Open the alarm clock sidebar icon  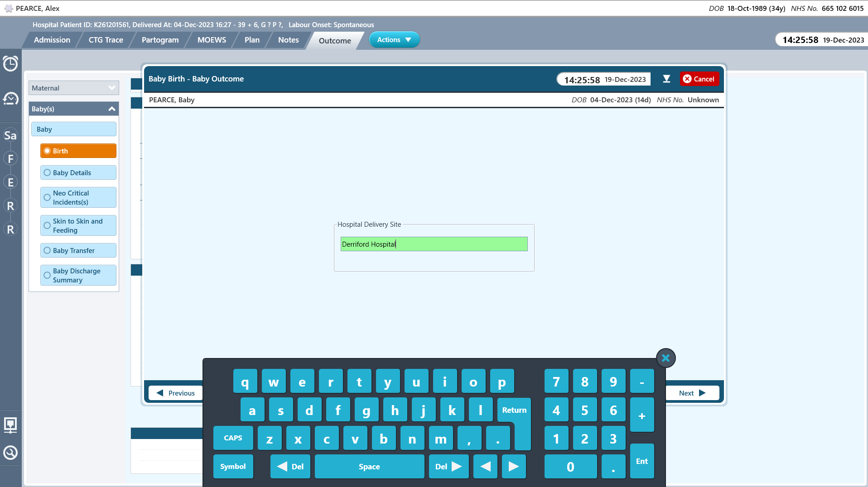tap(10, 63)
